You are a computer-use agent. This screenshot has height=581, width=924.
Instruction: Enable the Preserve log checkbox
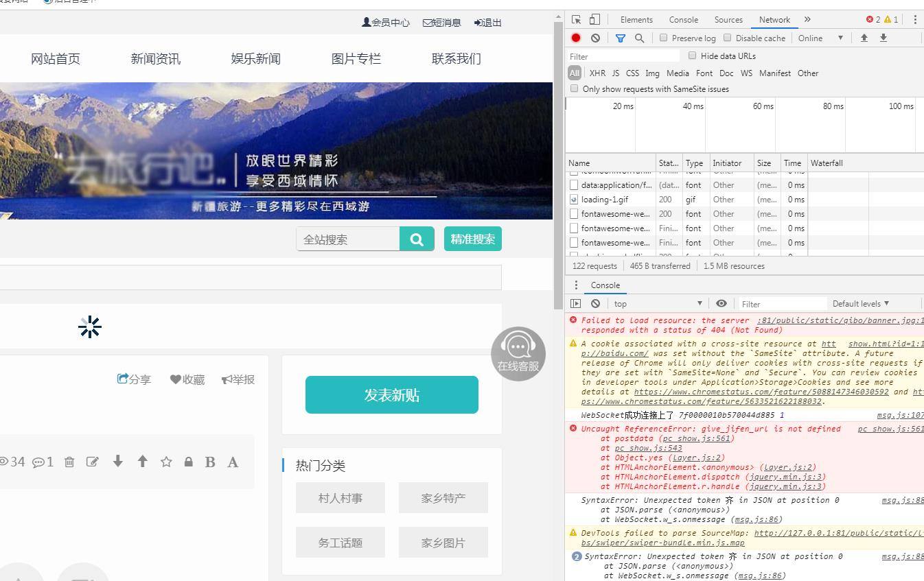coord(663,38)
